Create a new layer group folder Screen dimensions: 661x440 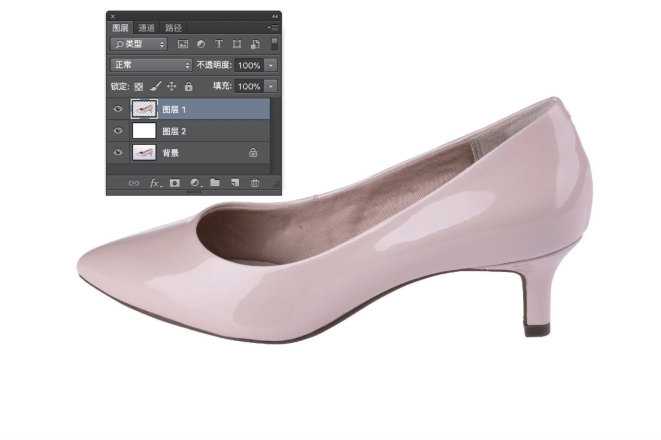[x=215, y=182]
